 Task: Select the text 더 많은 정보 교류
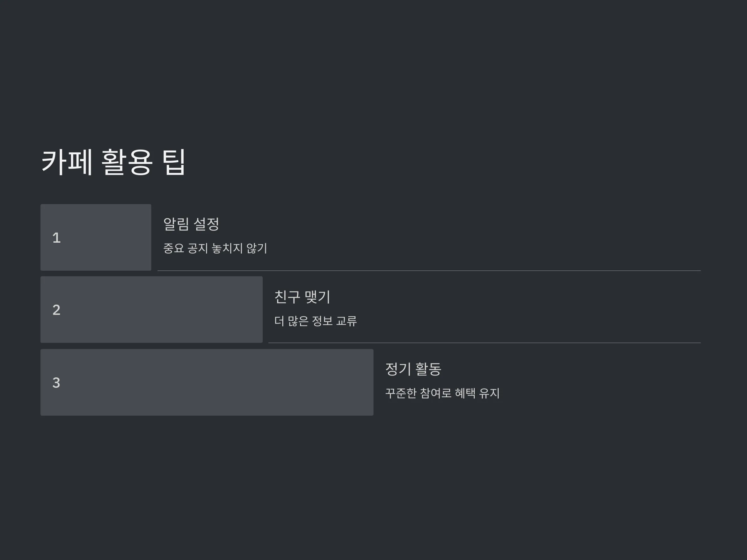315,321
